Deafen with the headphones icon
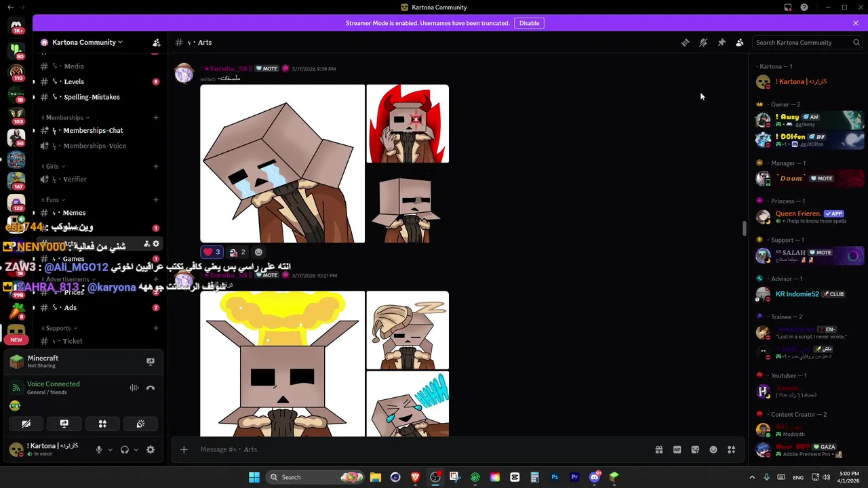868x488 pixels. pos(125,449)
